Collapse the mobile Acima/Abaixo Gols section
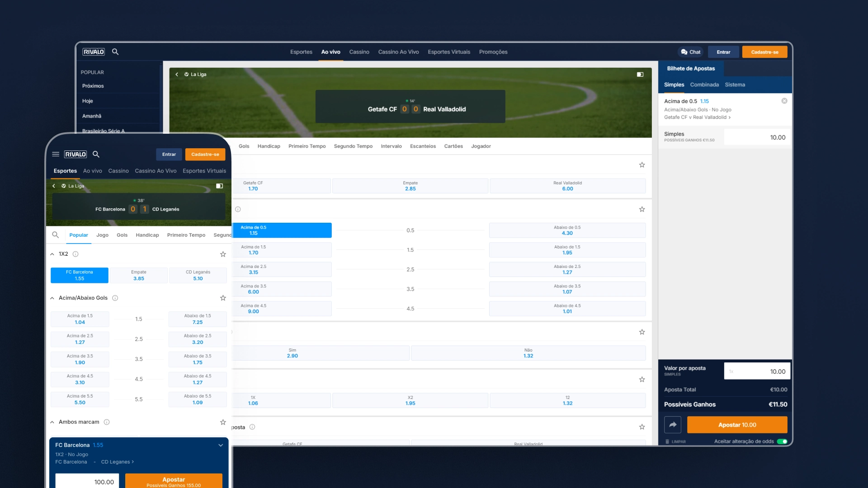This screenshot has height=488, width=868. pos(52,298)
